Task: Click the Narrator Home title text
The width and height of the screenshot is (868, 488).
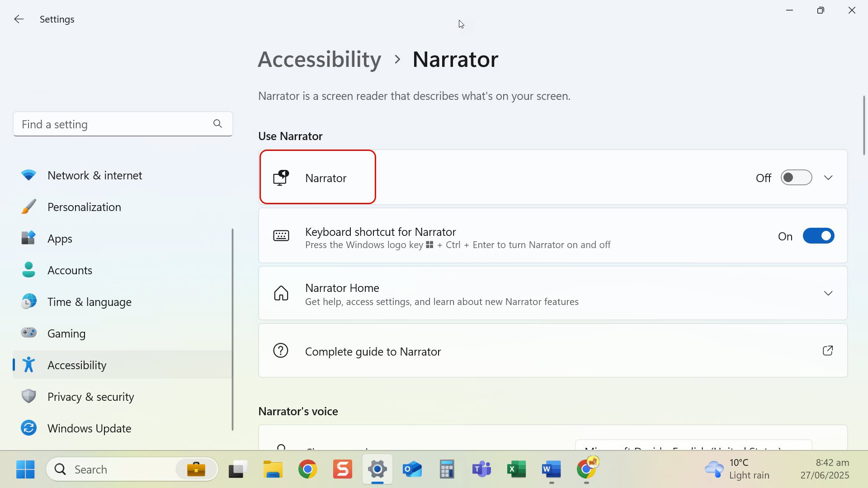Action: (342, 288)
